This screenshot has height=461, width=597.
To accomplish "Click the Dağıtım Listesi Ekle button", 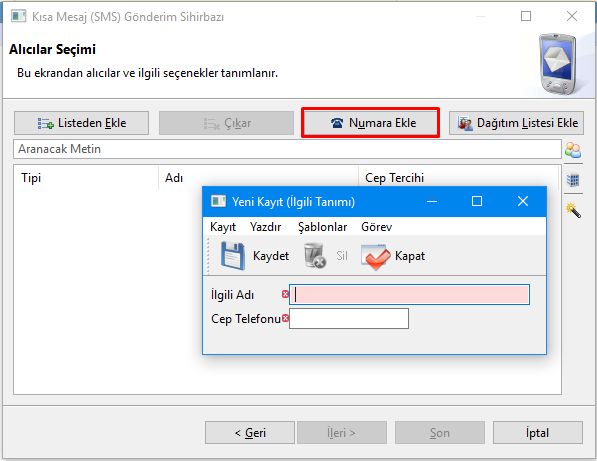I will pyautogui.click(x=516, y=123).
